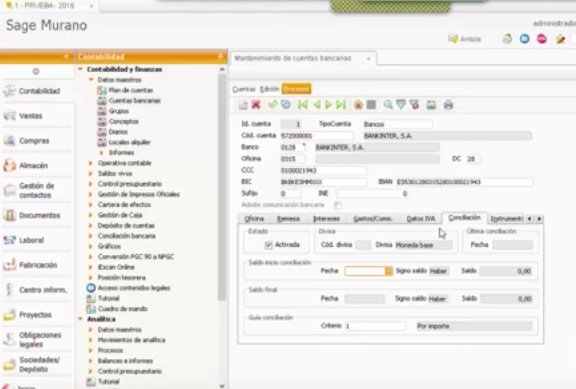Click the new record toolbar icon

[243, 105]
